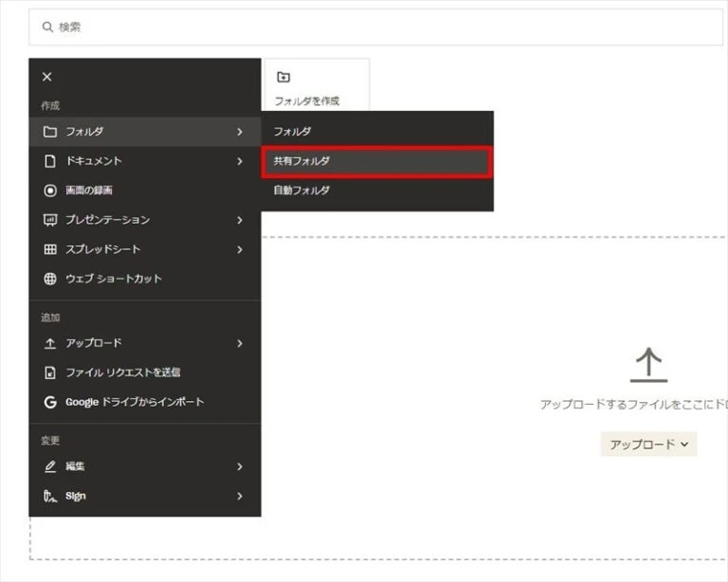The image size is (728, 582).
Task: Close the create menu with X icon
Action: 46,77
